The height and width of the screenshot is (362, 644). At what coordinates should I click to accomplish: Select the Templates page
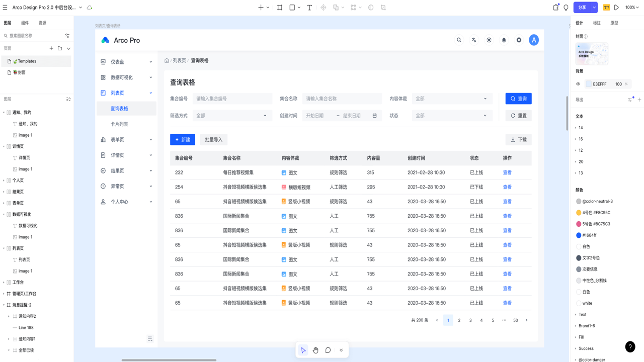click(36, 61)
